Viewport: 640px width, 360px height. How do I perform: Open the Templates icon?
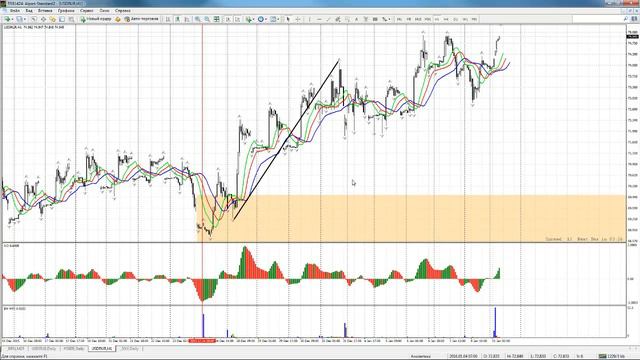pos(273,19)
